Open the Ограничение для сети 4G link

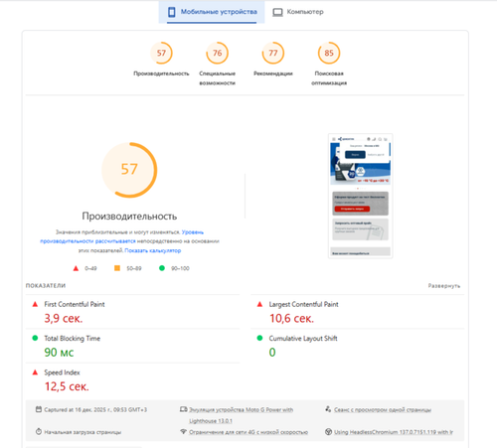(248, 432)
